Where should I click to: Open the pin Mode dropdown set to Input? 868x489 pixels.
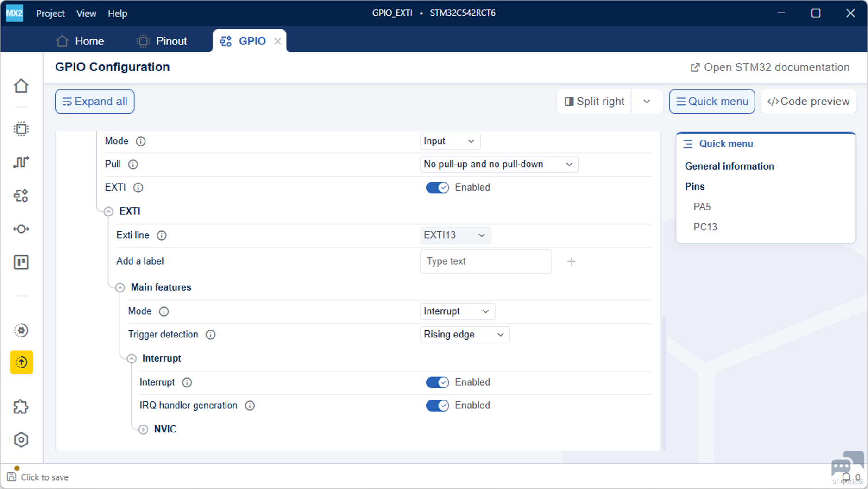click(x=450, y=141)
